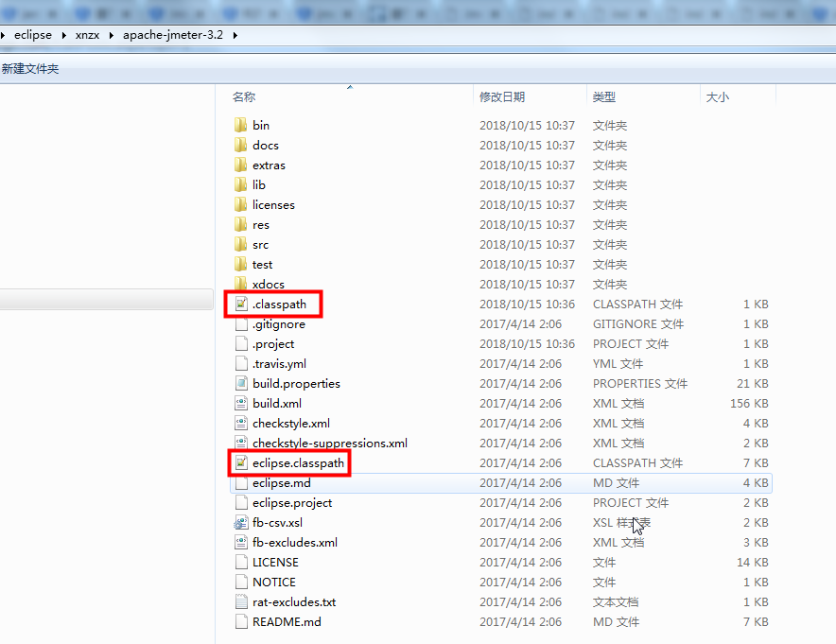Select the file named eclipse.project
Viewport: 836px width, 644px height.
(x=292, y=503)
